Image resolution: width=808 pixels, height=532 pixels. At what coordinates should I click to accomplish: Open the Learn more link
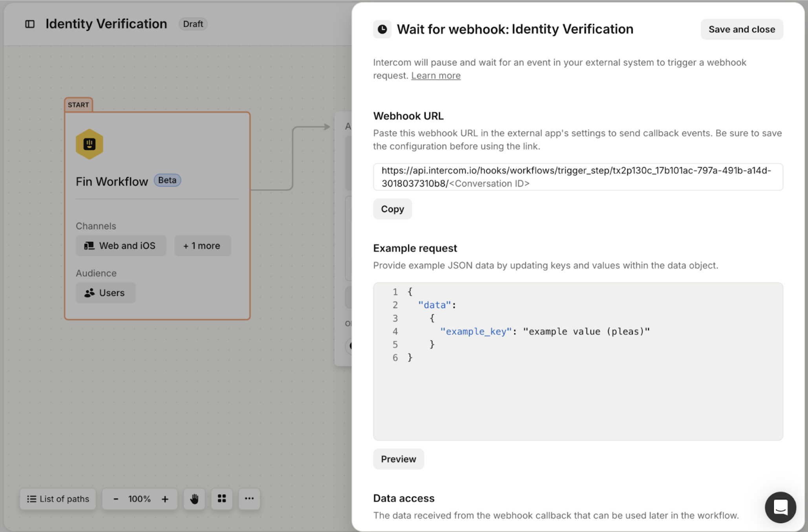435,76
